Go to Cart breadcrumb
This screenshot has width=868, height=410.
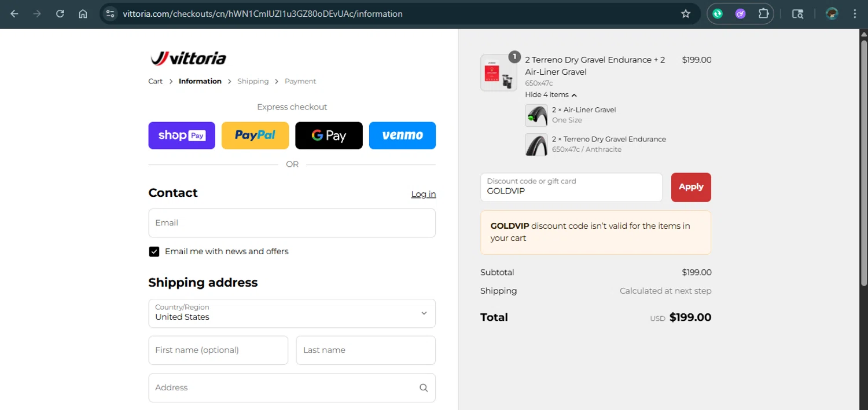156,82
